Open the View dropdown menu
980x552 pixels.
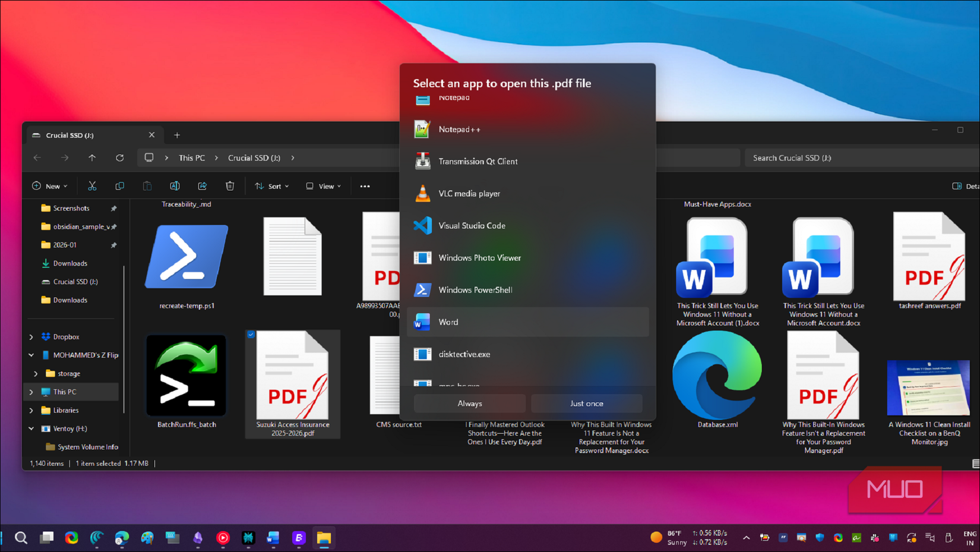point(323,185)
